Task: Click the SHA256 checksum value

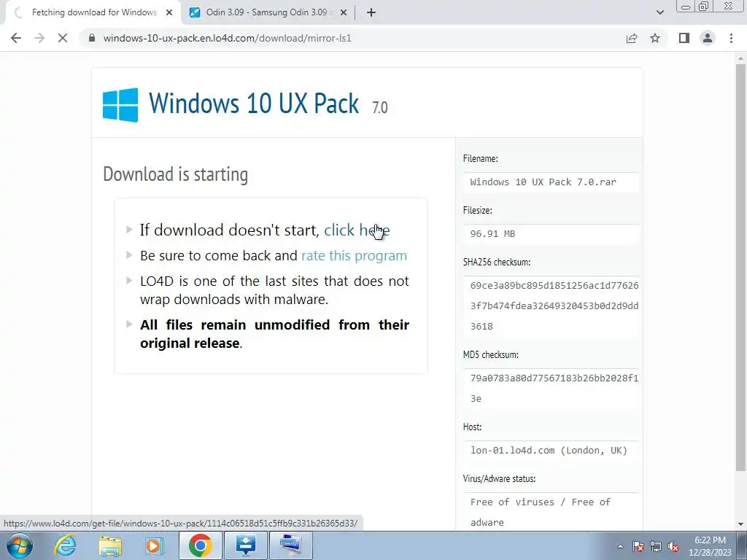Action: (554, 306)
